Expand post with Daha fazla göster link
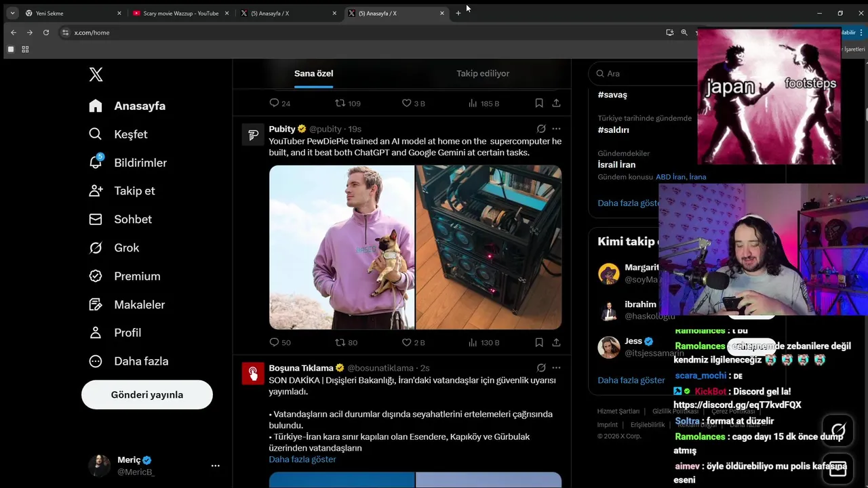This screenshot has height=488, width=868. pyautogui.click(x=302, y=460)
